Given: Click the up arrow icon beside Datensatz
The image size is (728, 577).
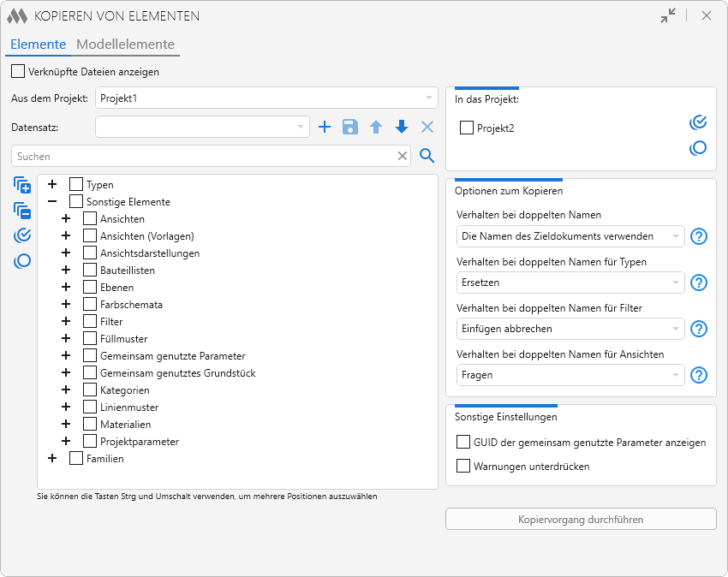Looking at the screenshot, I should [376, 128].
